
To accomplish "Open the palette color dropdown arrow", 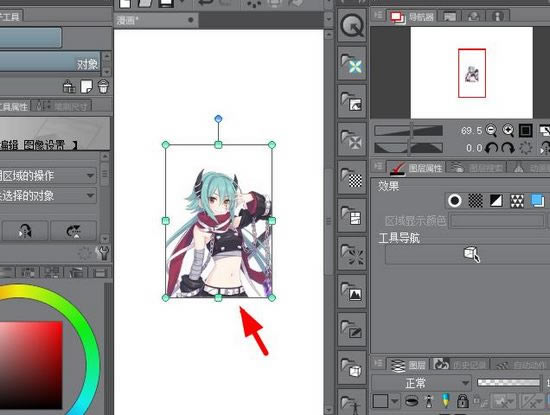I will tap(395, 401).
